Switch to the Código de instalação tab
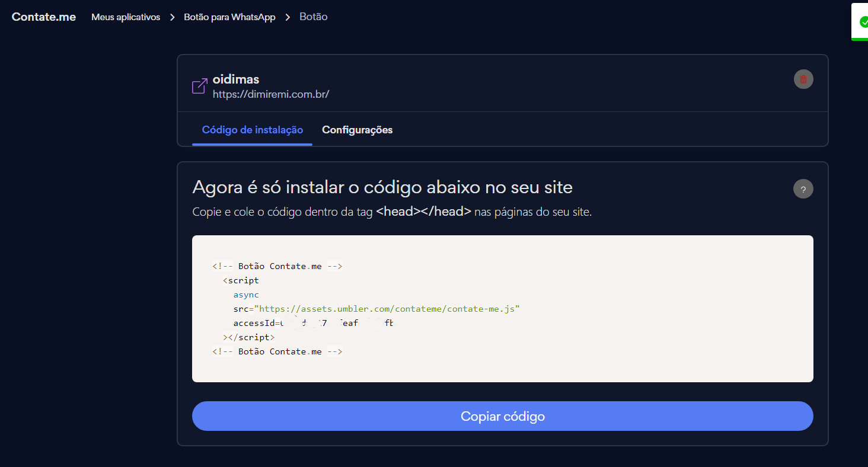The width and height of the screenshot is (868, 467). pos(253,130)
